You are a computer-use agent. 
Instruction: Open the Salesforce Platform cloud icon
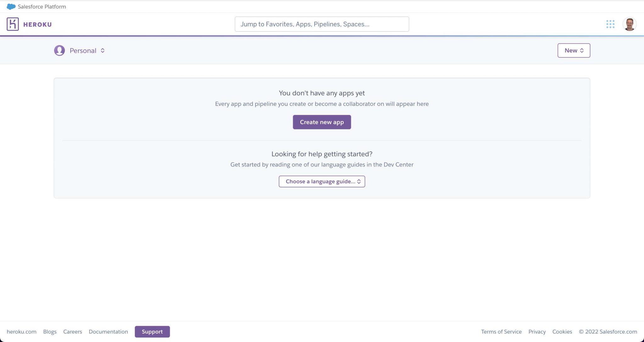[11, 6]
